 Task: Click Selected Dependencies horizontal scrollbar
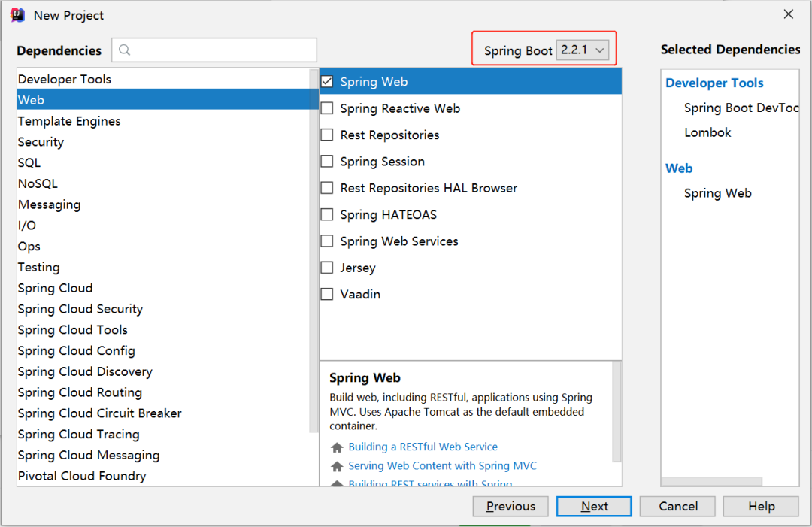click(x=711, y=481)
